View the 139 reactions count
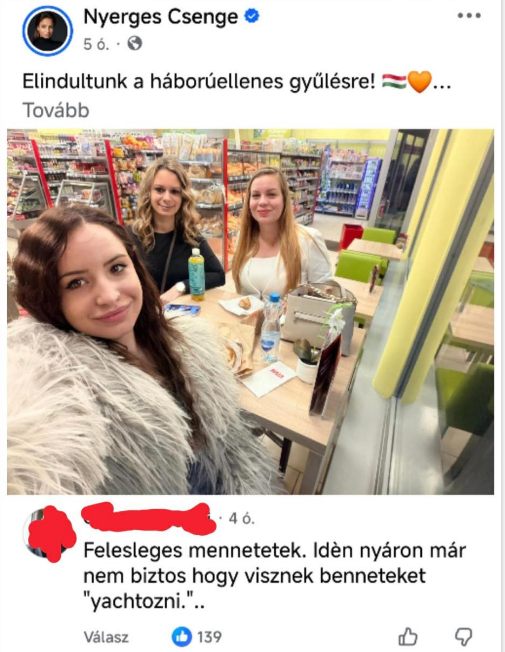Viewport: 505px width, 652px height. [209, 637]
